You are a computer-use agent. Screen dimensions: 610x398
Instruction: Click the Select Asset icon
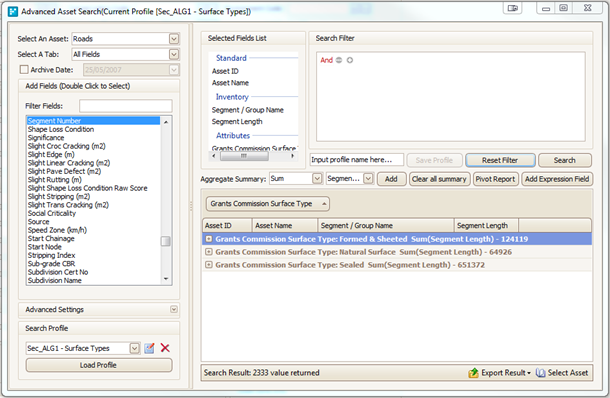click(540, 373)
